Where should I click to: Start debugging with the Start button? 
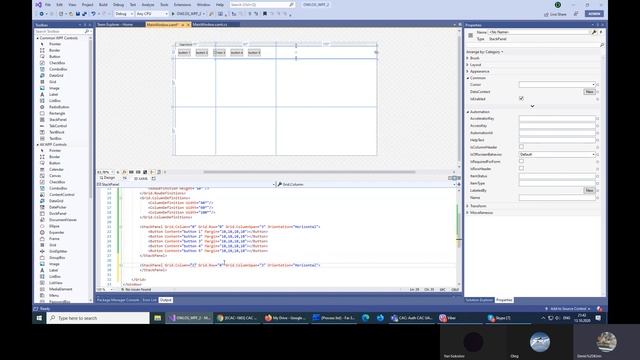pos(188,14)
